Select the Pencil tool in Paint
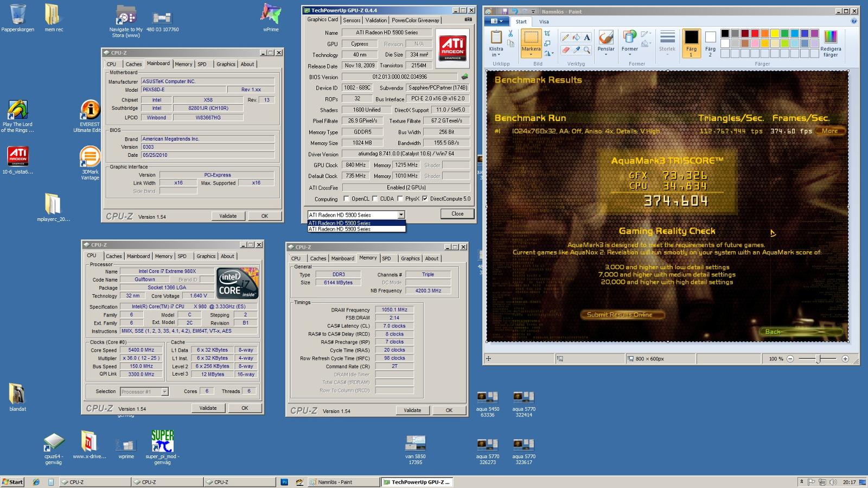The height and width of the screenshot is (488, 868). tap(565, 37)
